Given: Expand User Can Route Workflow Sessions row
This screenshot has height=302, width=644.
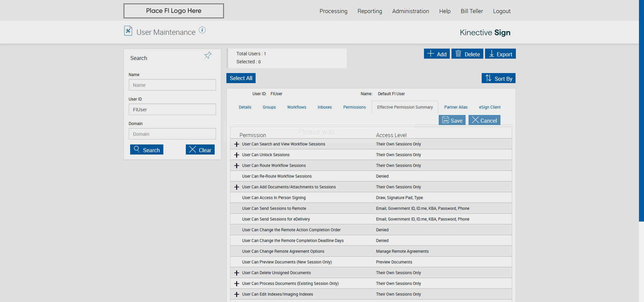Looking at the screenshot, I should (237, 166).
